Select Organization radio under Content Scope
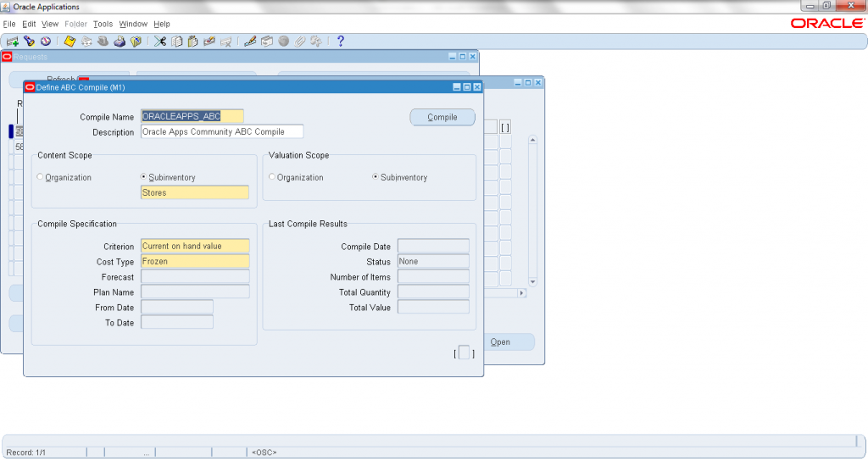 coord(40,178)
